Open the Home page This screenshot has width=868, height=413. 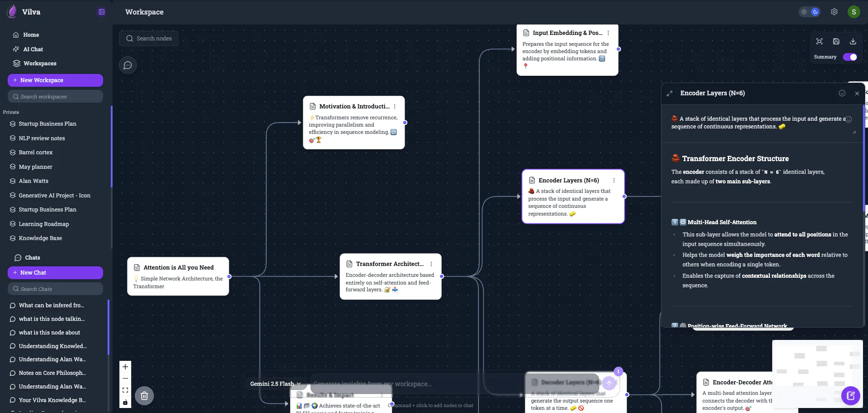pyautogui.click(x=31, y=35)
